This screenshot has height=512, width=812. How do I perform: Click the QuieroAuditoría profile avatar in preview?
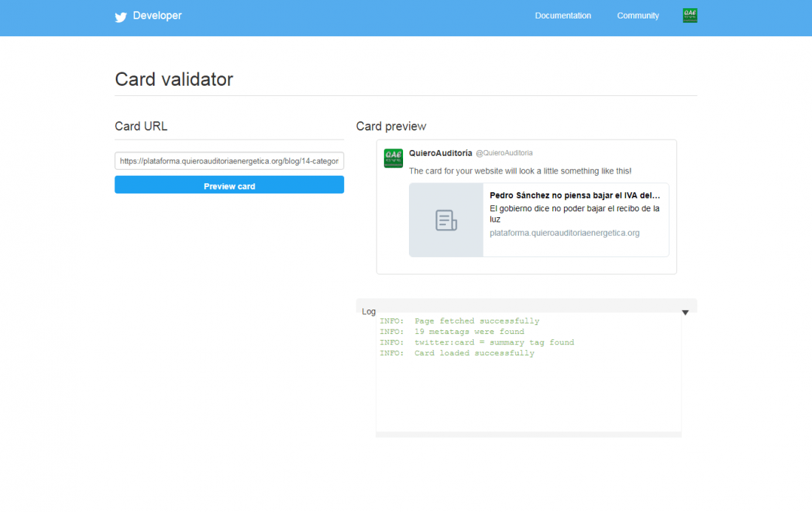coord(393,158)
